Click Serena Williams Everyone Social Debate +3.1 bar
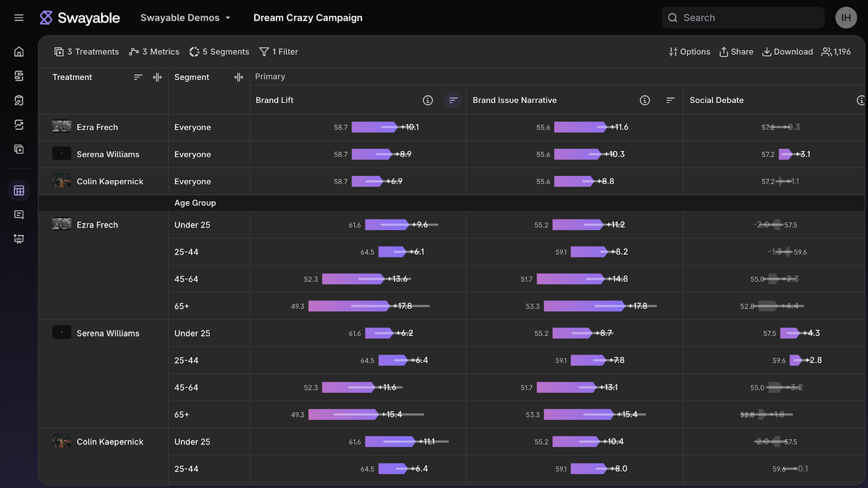This screenshot has height=488, width=868. coord(786,155)
